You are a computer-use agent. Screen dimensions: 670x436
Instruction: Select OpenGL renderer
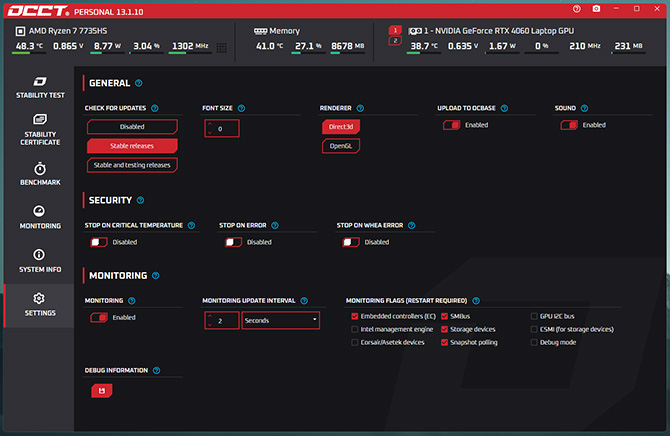pyautogui.click(x=341, y=146)
